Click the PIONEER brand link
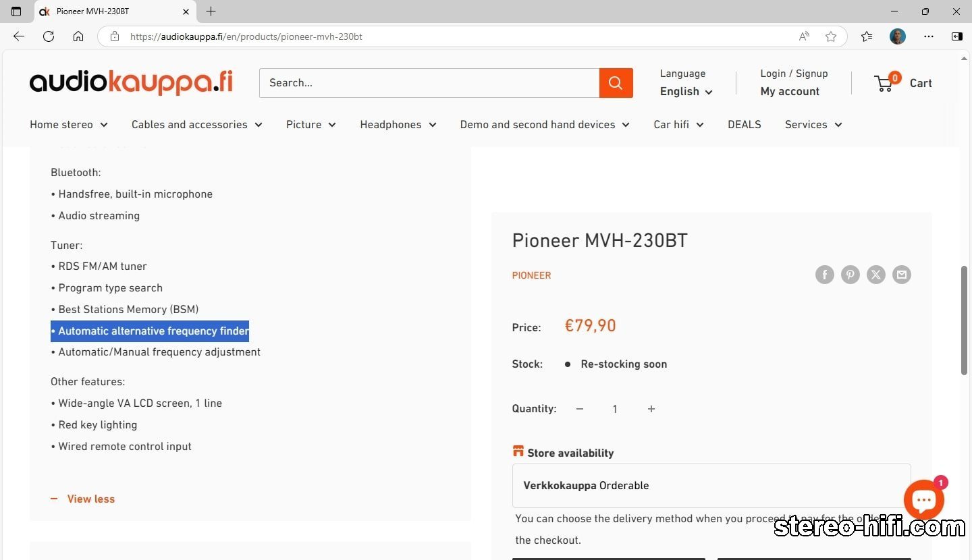 [x=531, y=275]
